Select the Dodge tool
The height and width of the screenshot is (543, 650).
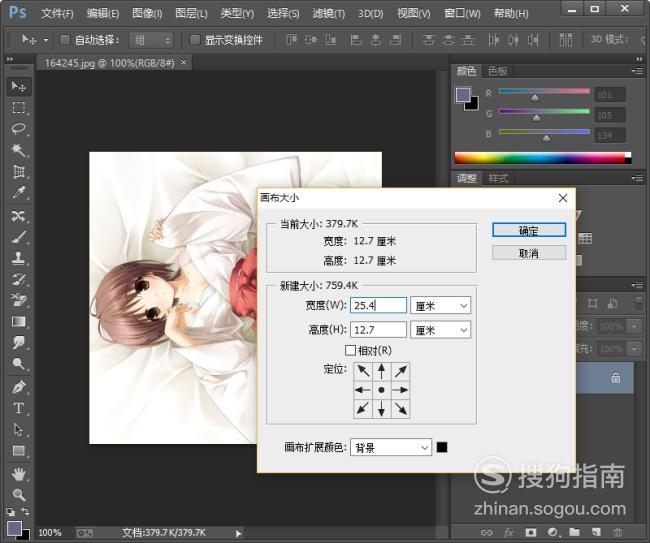coord(19,364)
